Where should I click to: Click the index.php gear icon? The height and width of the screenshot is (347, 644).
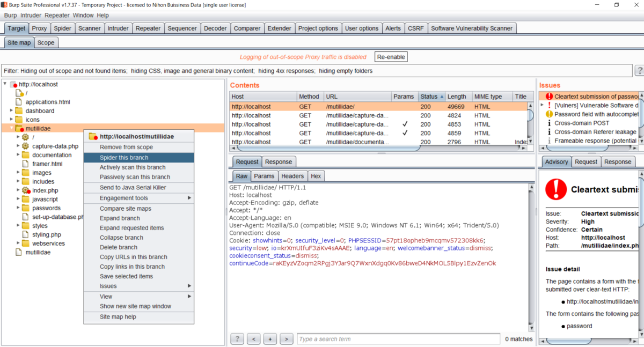pos(25,190)
